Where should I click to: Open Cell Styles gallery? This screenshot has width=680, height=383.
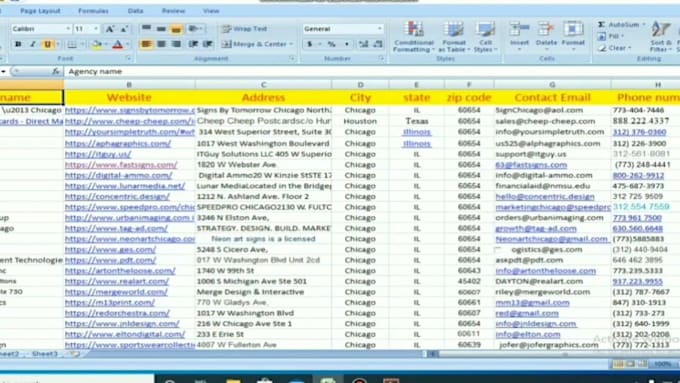(x=485, y=37)
